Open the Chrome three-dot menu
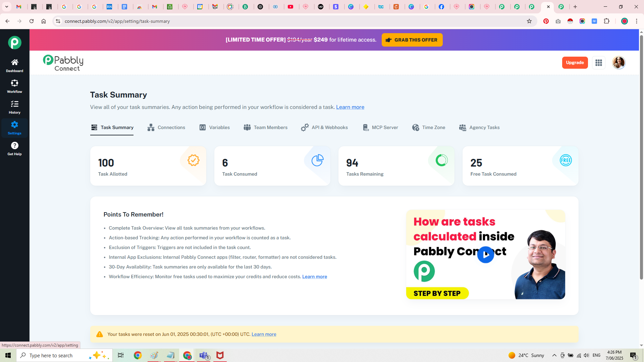644x362 pixels. click(x=637, y=21)
